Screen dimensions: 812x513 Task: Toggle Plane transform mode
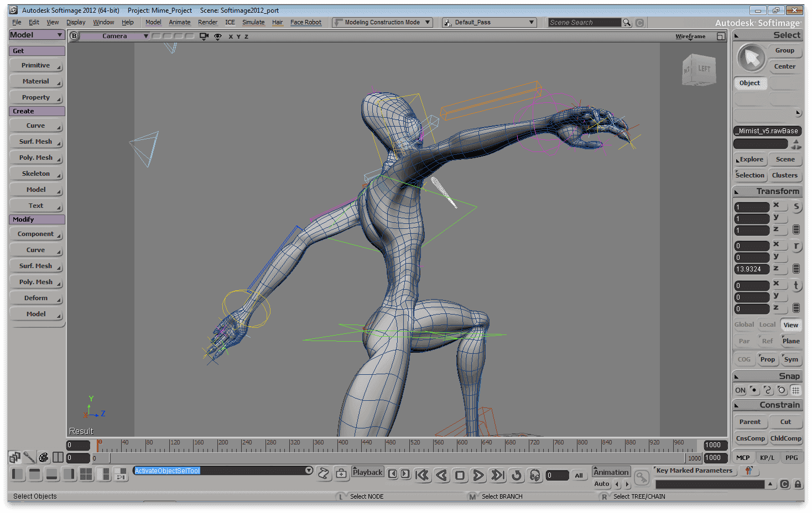pyautogui.click(x=791, y=341)
